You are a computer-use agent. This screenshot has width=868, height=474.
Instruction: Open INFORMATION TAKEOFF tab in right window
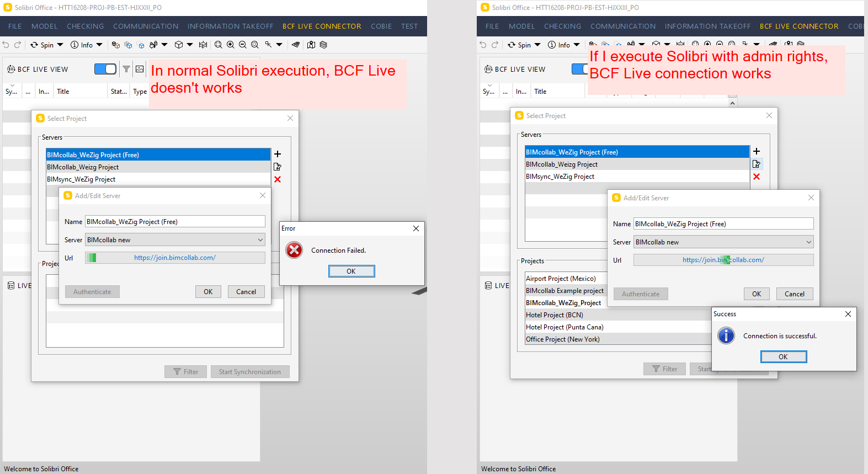(707, 26)
